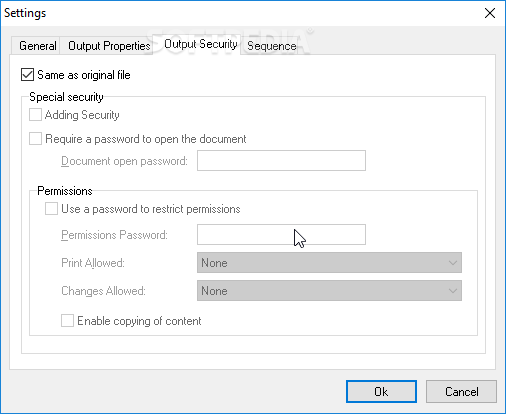Open the Print Allowed dropdown
The width and height of the screenshot is (506, 414).
(x=329, y=263)
